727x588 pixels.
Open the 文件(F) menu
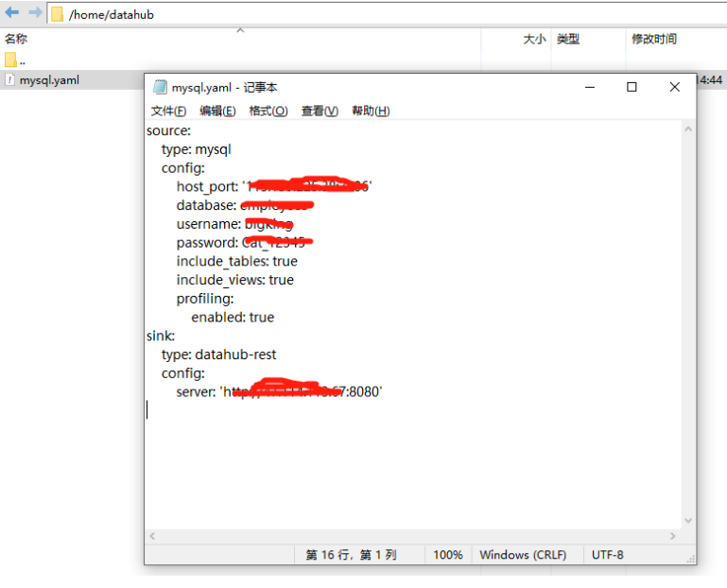click(x=168, y=111)
